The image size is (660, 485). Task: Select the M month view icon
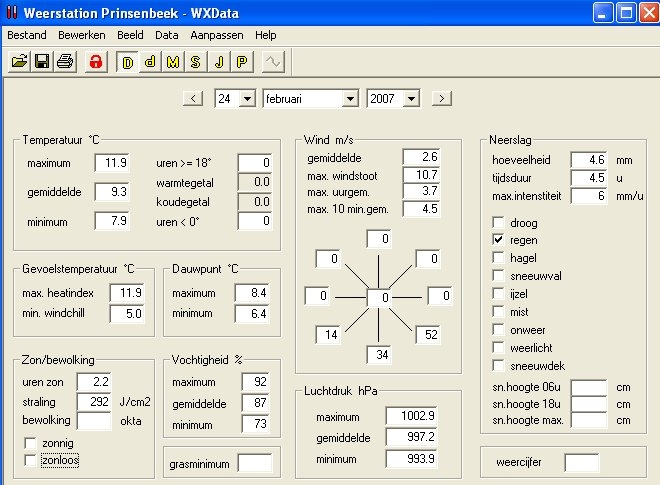coord(173,62)
